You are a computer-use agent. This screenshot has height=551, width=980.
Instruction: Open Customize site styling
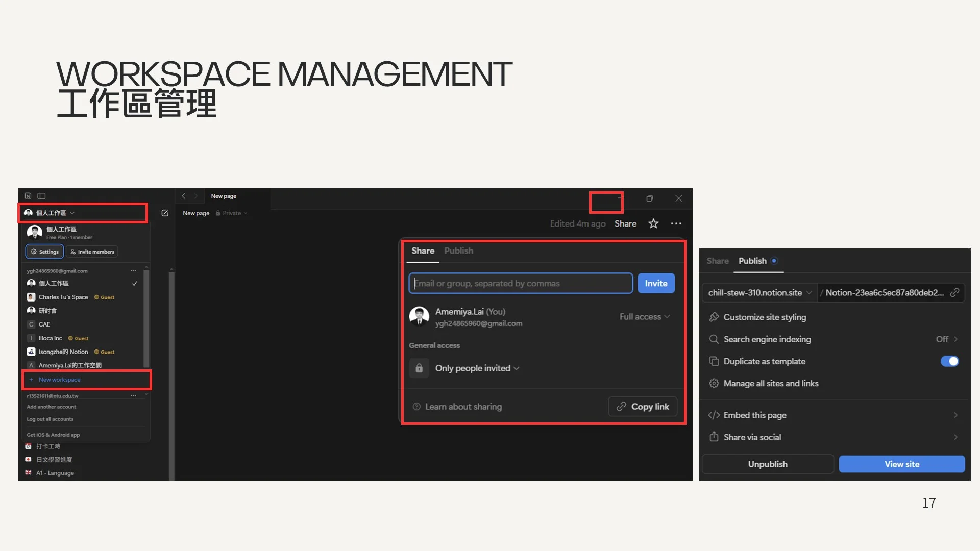[764, 317]
